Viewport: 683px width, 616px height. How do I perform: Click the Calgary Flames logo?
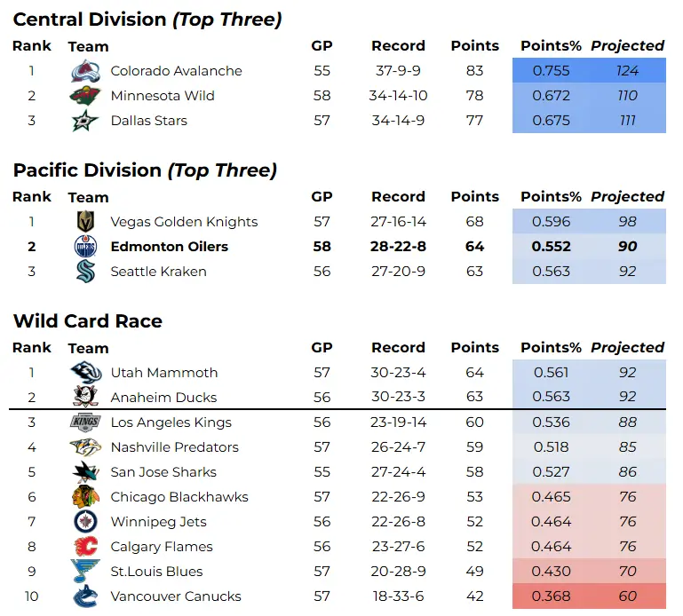point(85,547)
